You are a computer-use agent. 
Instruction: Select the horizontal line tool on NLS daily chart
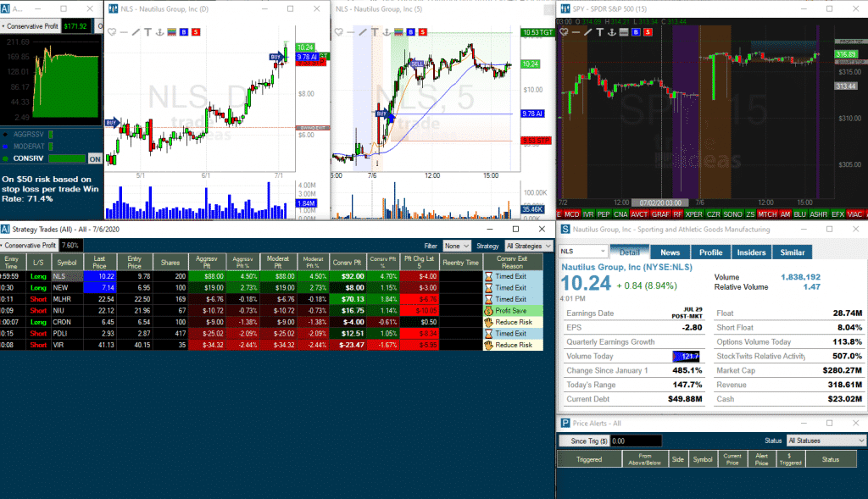[x=124, y=32]
